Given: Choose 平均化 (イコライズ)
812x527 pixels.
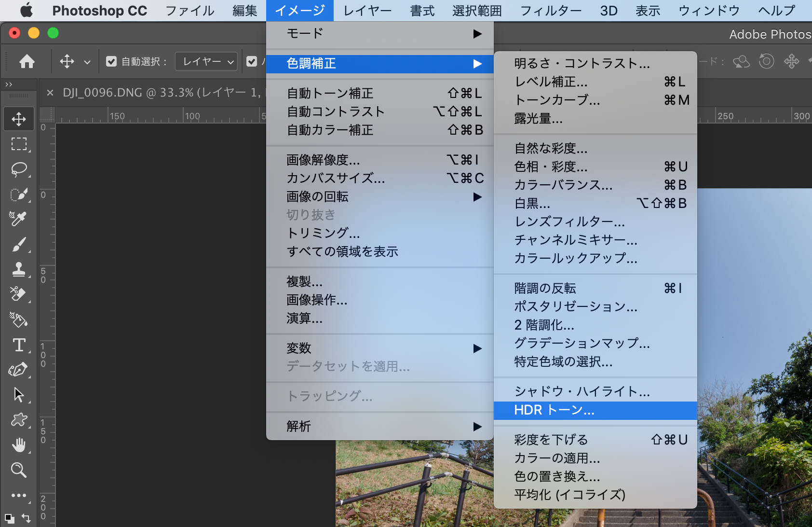Looking at the screenshot, I should [x=595, y=495].
